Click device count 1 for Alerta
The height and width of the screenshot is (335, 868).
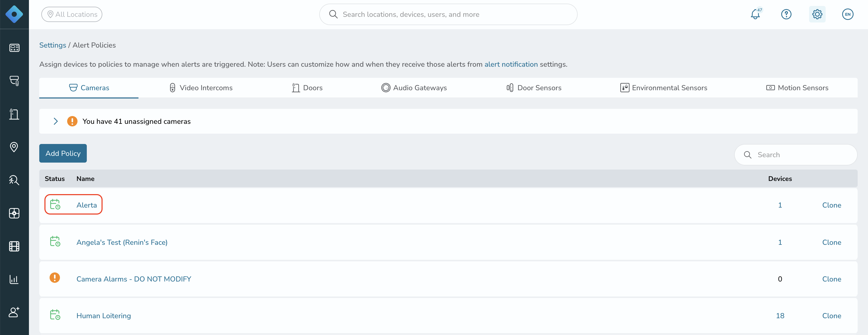click(x=780, y=205)
